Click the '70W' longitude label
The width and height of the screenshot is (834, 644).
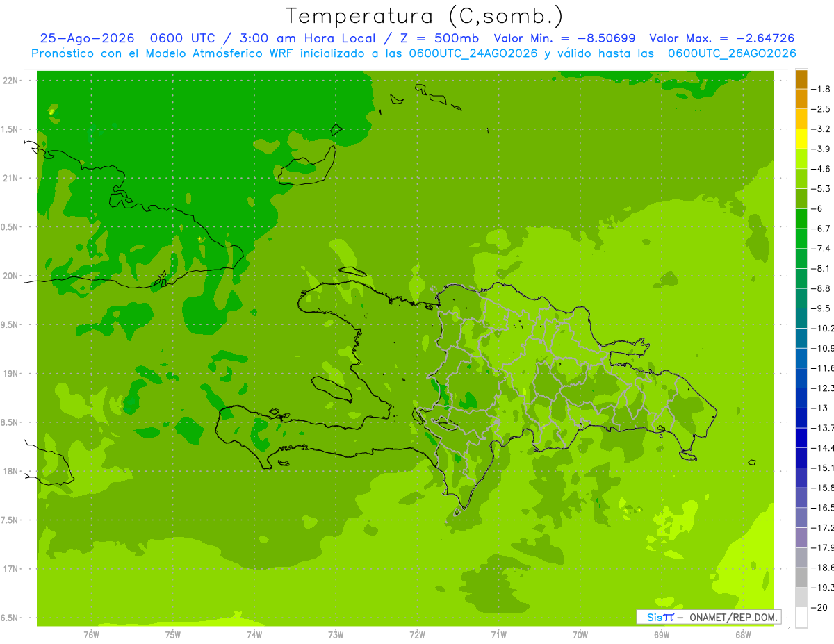pos(580,635)
